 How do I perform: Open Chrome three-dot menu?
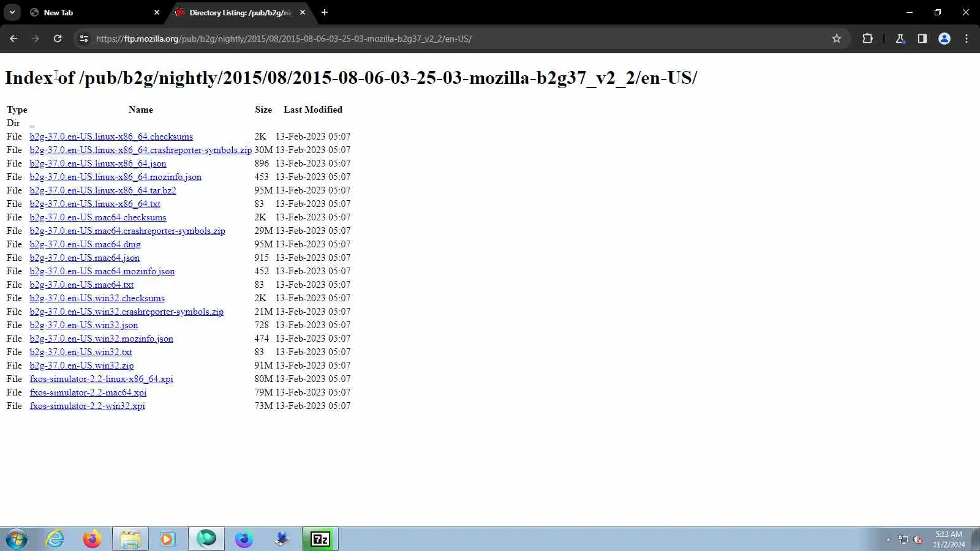click(x=967, y=39)
